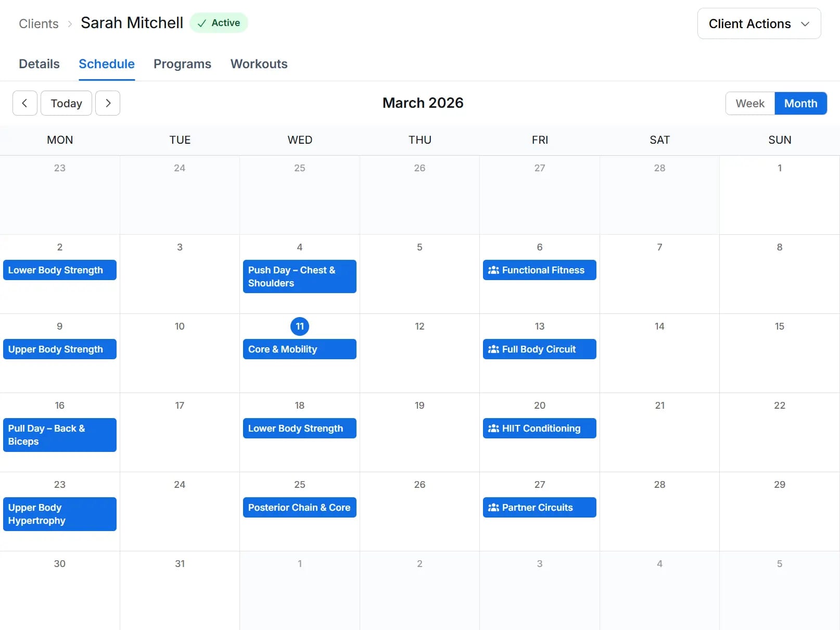840x630 pixels.
Task: Click the group icon on Functional Fitness event
Action: coord(493,270)
